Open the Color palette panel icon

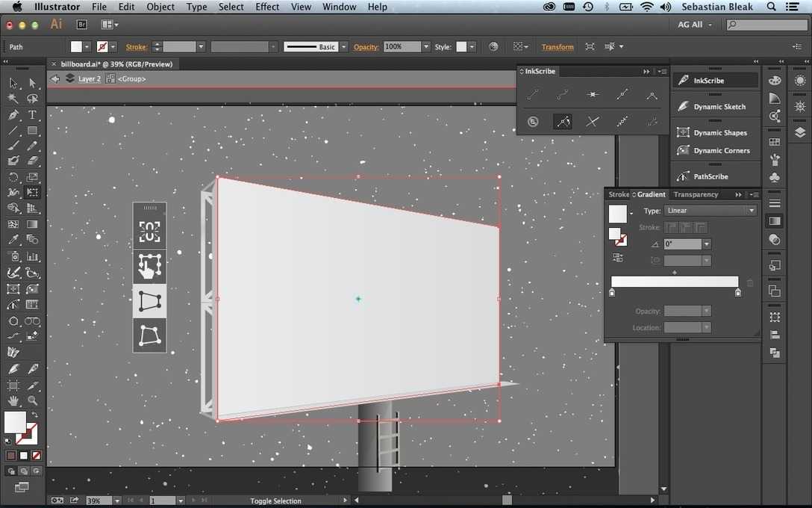pyautogui.click(x=775, y=81)
